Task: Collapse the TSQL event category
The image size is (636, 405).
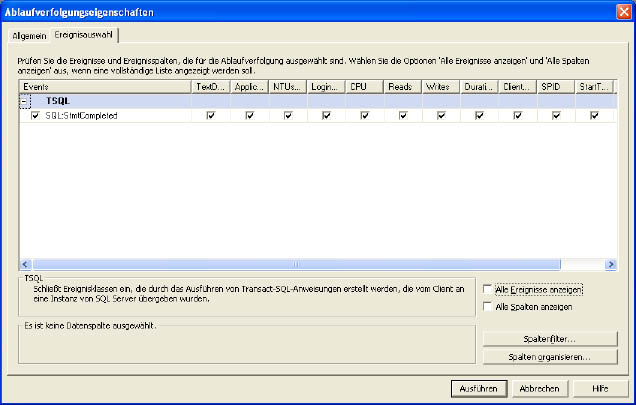Action: pos(25,101)
